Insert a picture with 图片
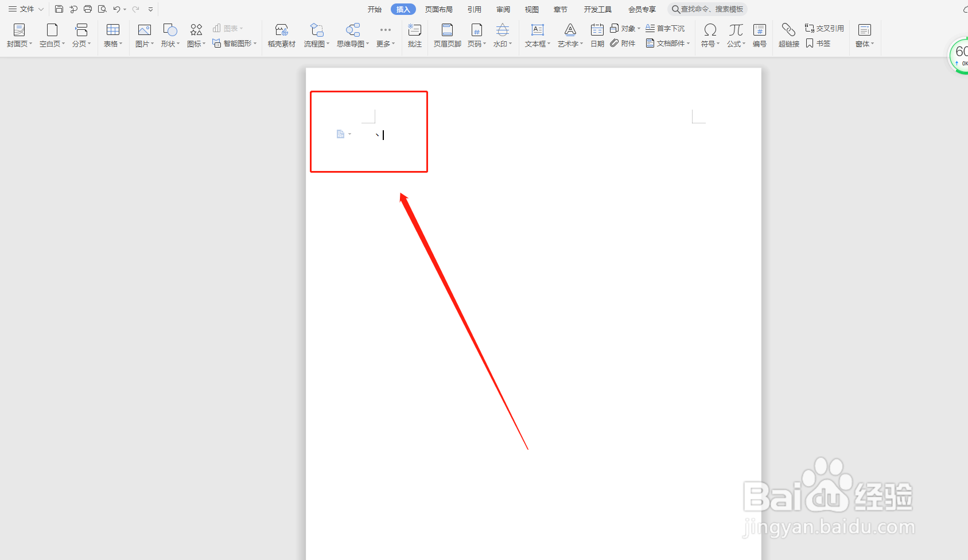968x560 pixels. pos(145,36)
